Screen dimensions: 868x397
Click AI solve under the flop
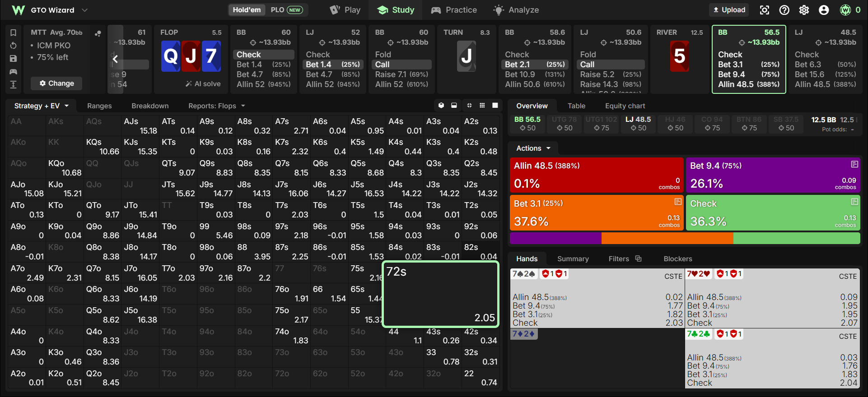click(203, 84)
